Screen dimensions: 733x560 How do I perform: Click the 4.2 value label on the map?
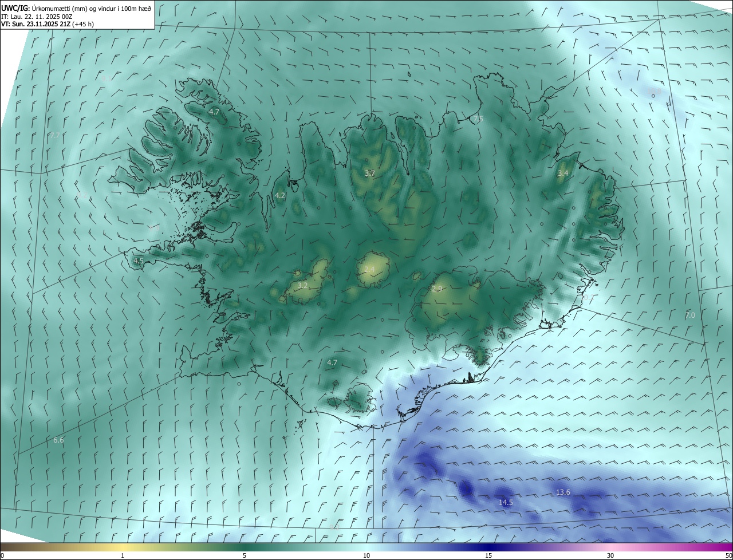tap(280, 195)
